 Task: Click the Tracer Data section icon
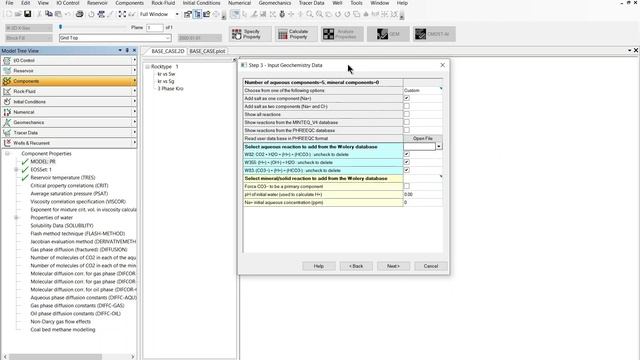tap(7, 133)
